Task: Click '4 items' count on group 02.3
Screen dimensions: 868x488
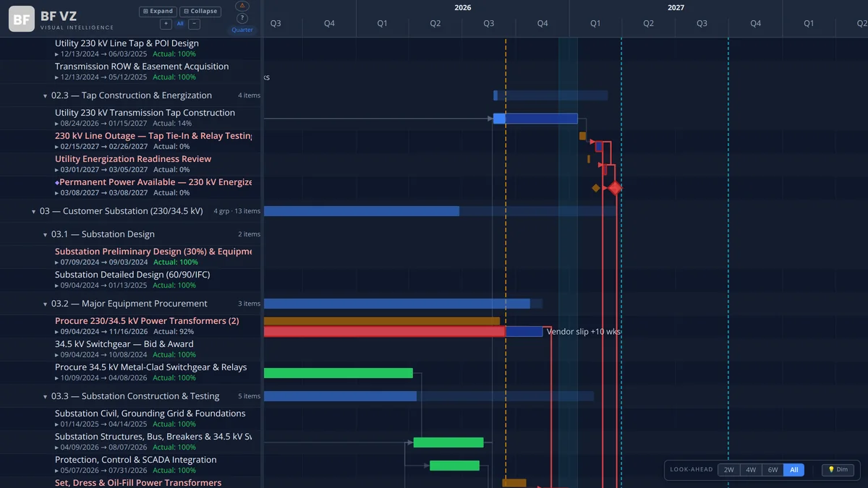Action: click(249, 95)
